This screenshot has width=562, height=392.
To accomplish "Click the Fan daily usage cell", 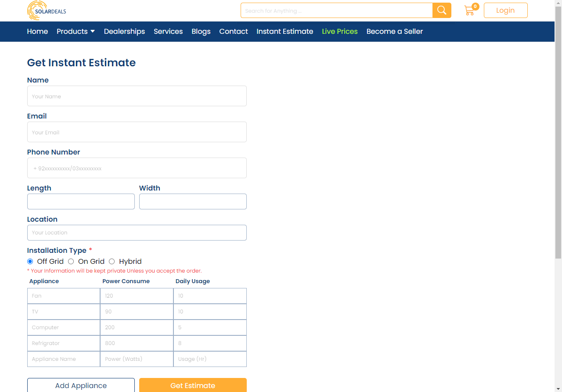I will pyautogui.click(x=210, y=296).
